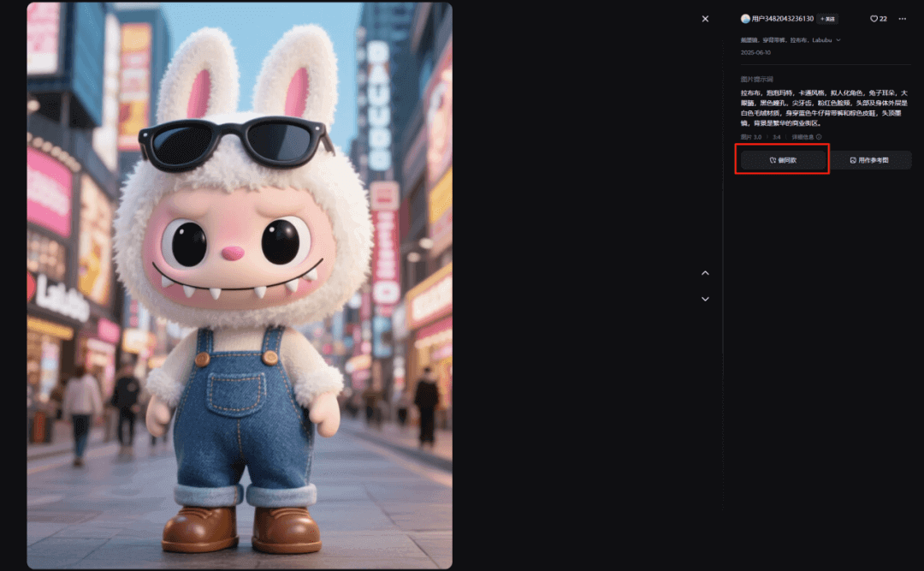Expand the tags list chevron after Labubu
This screenshot has width=924, height=571.
[x=838, y=40]
